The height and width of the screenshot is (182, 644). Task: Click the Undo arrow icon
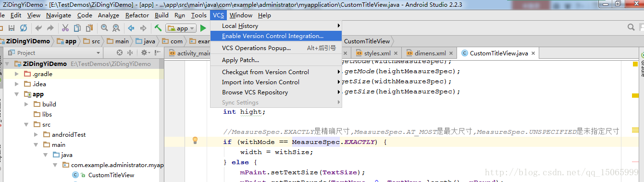click(38, 28)
